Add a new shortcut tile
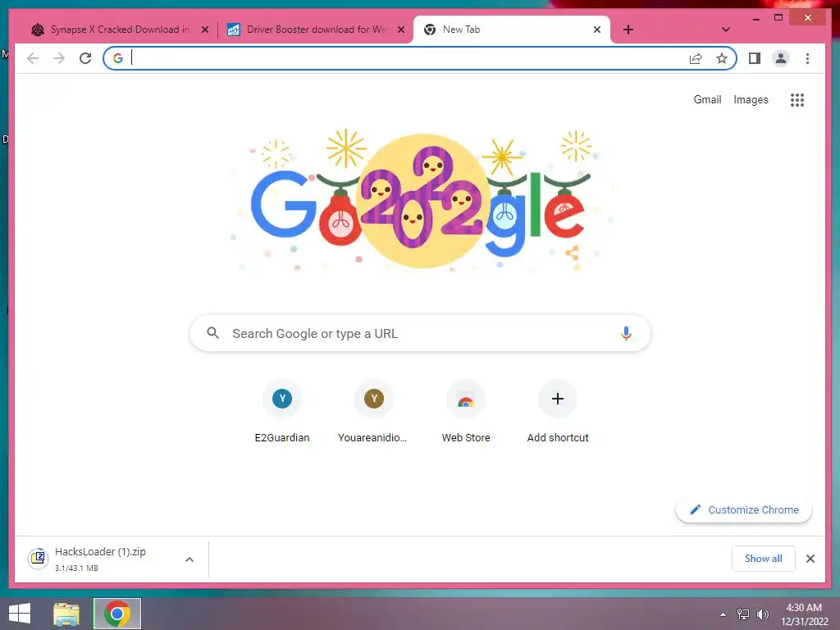840x630 pixels. tap(558, 412)
